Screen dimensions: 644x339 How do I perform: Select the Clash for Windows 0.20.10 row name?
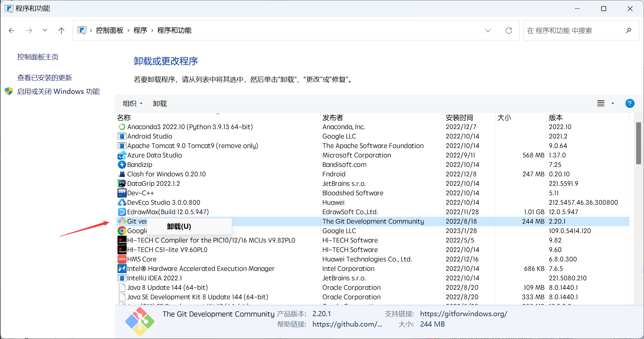pyautogui.click(x=166, y=174)
